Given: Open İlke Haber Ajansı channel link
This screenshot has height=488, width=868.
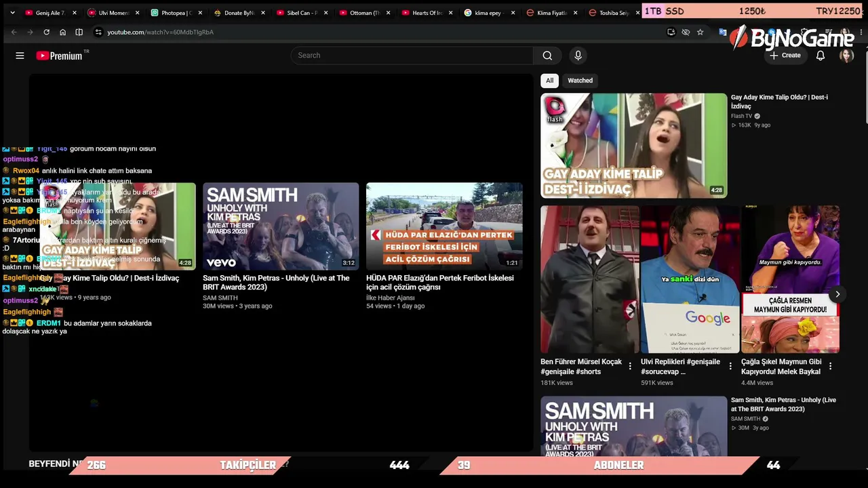Looking at the screenshot, I should point(391,298).
